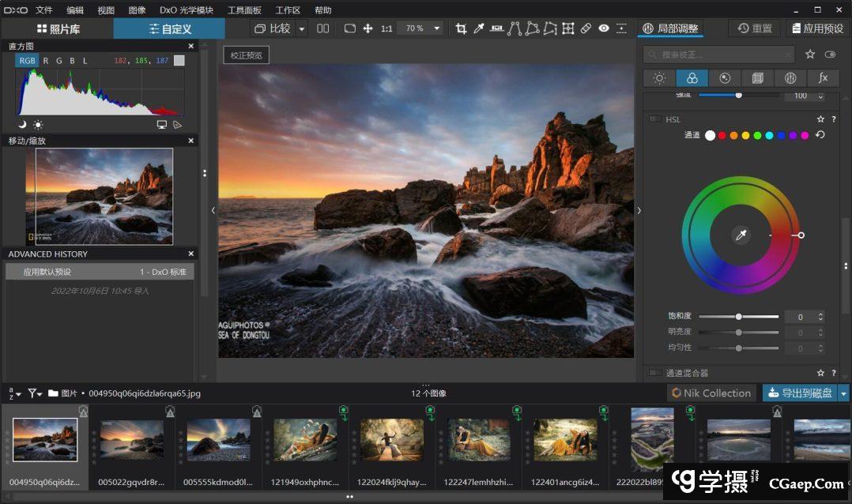Screen dimensions: 852x504
Task: Click the HSL color wheel eyedropper
Action: pyautogui.click(x=741, y=235)
